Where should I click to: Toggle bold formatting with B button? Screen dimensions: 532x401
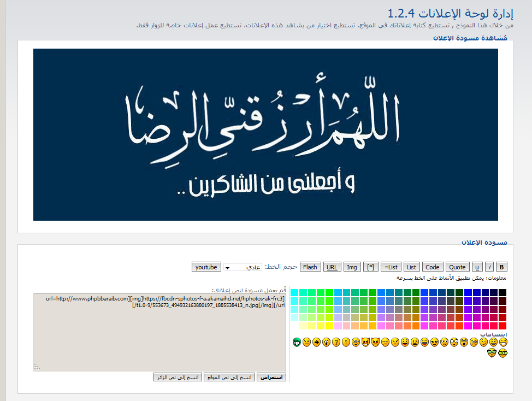tap(503, 267)
